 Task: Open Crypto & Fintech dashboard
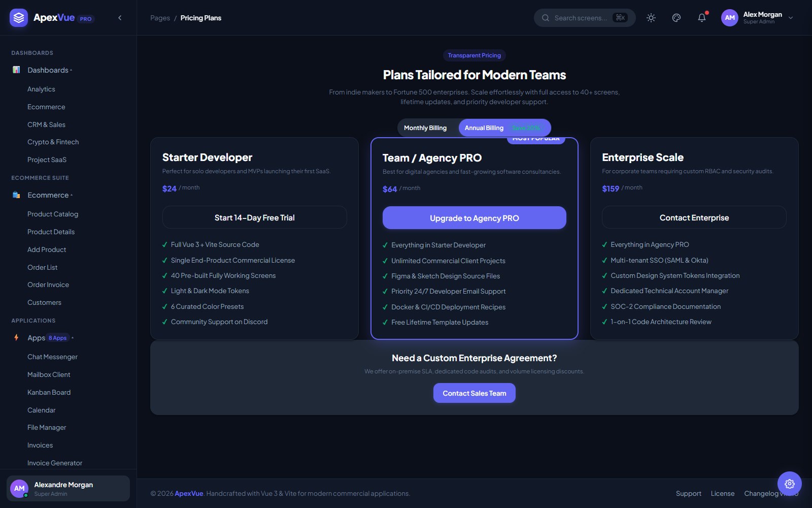(53, 142)
